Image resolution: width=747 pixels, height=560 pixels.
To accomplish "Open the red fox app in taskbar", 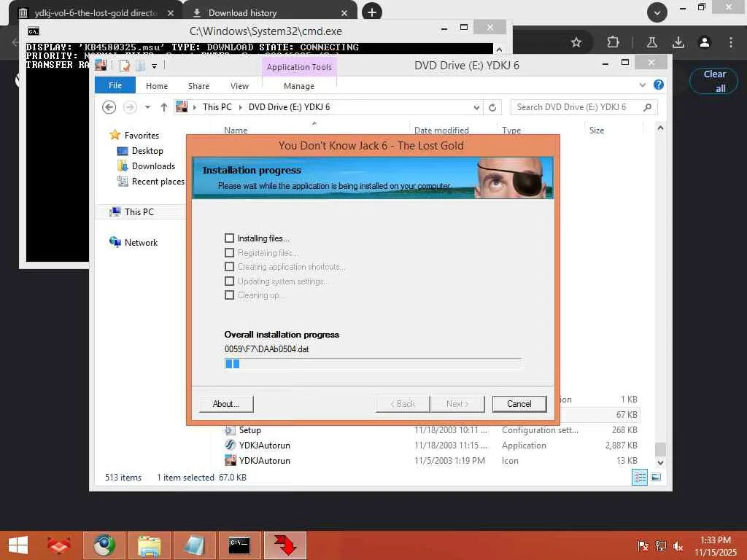I will point(58,545).
